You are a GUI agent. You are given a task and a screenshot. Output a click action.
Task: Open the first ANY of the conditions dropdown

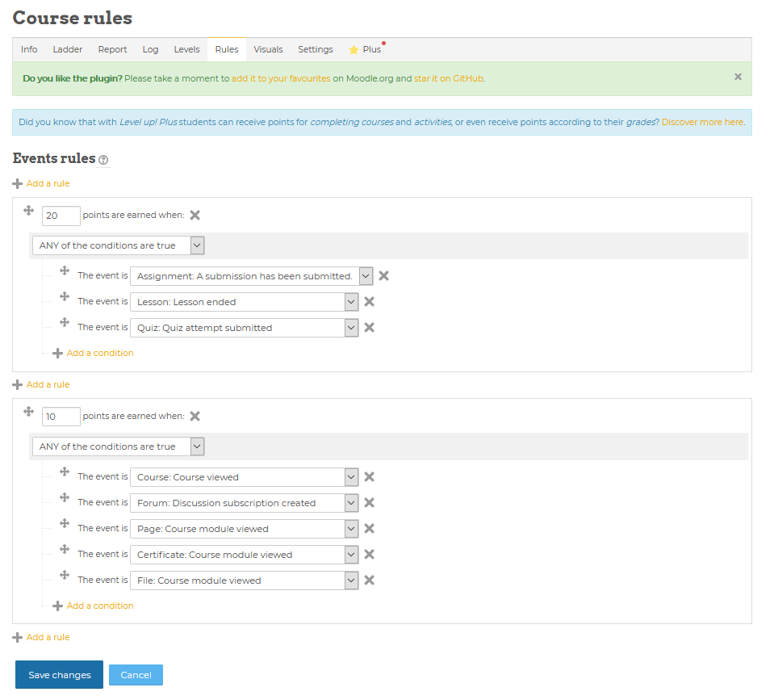tap(118, 245)
